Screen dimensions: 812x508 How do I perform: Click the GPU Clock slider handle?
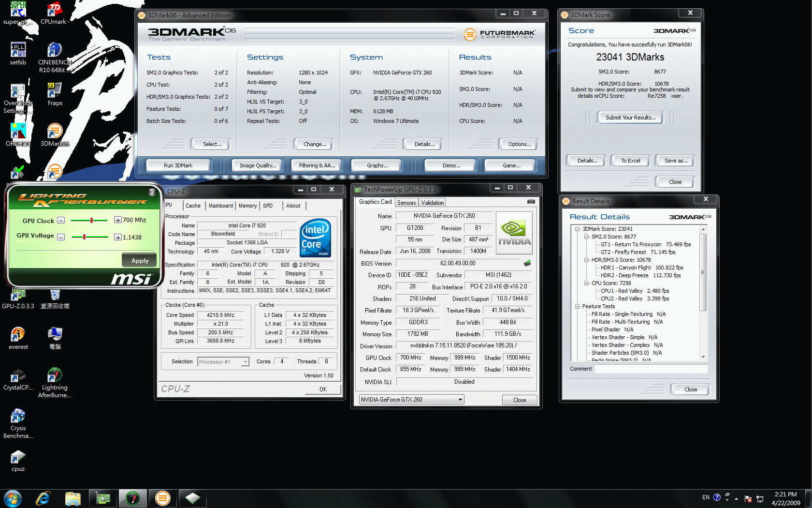tap(91, 220)
